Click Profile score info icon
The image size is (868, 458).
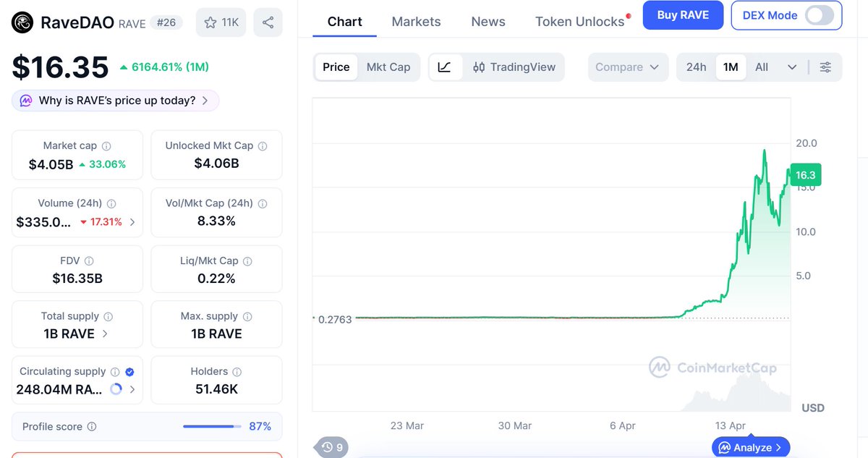[92, 427]
